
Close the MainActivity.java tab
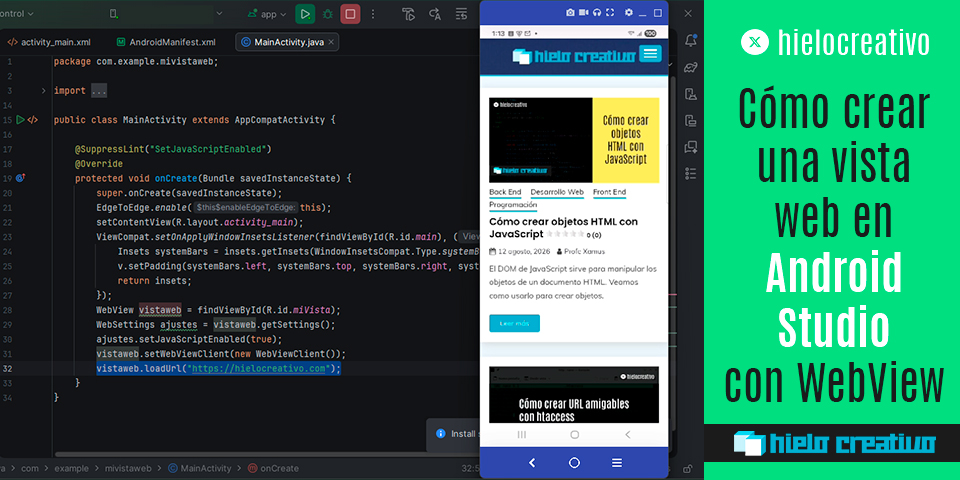[331, 42]
